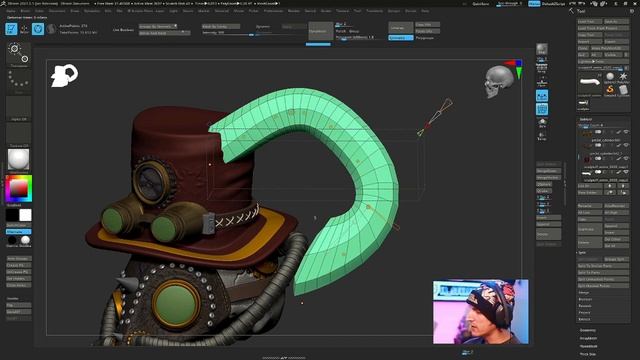Viewport: 640px width, 360px height.
Task: Click the subtool move-up arrow beside List All
Action: 610,186
